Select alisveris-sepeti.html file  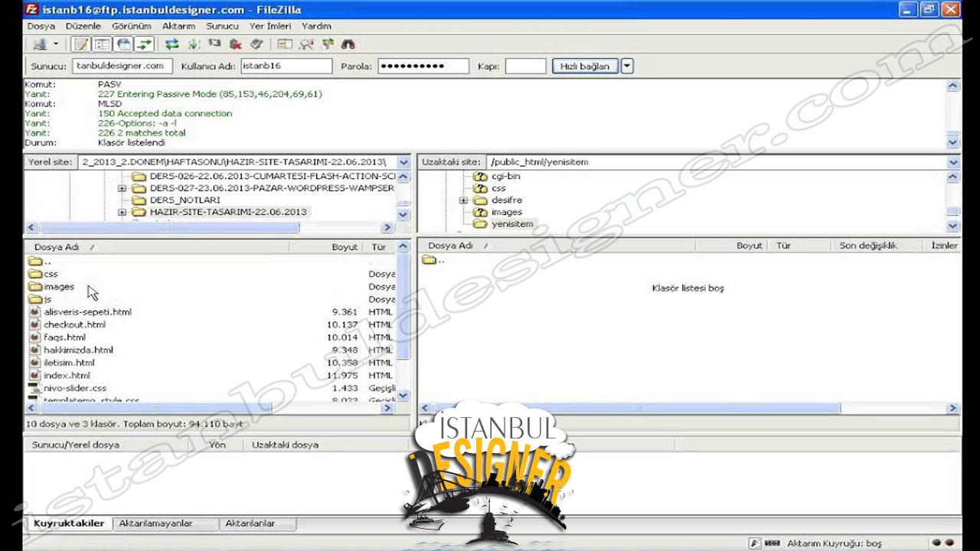click(x=87, y=312)
